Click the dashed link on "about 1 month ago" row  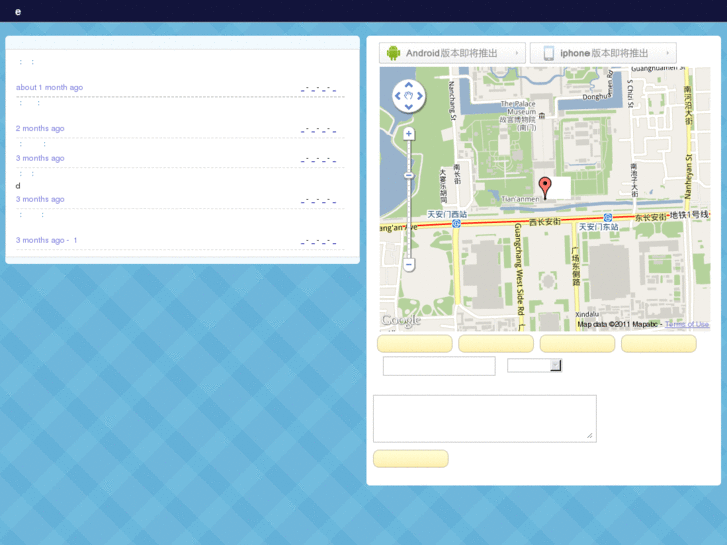point(319,90)
